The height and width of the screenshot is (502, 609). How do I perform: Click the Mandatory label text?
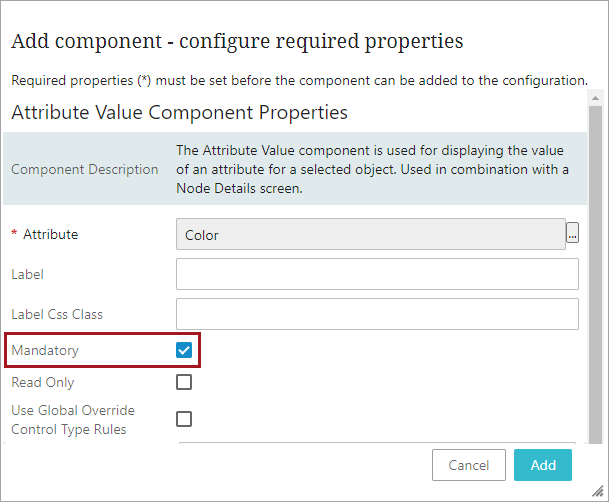click(45, 350)
